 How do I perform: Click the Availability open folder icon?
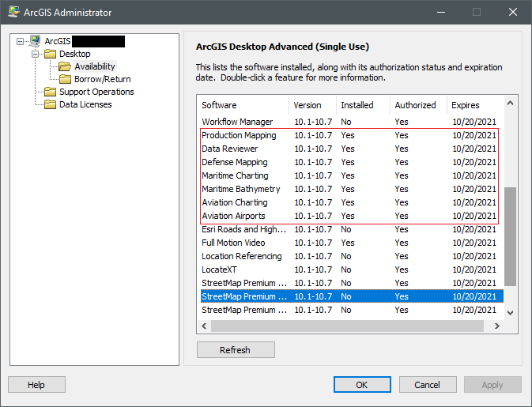click(x=65, y=66)
